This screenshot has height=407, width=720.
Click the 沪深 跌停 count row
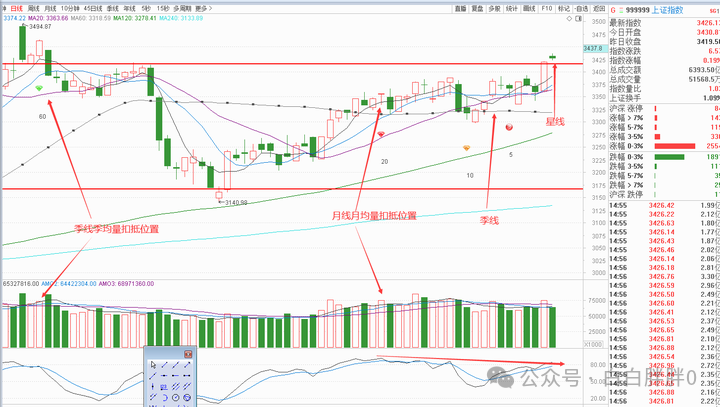pos(664,195)
